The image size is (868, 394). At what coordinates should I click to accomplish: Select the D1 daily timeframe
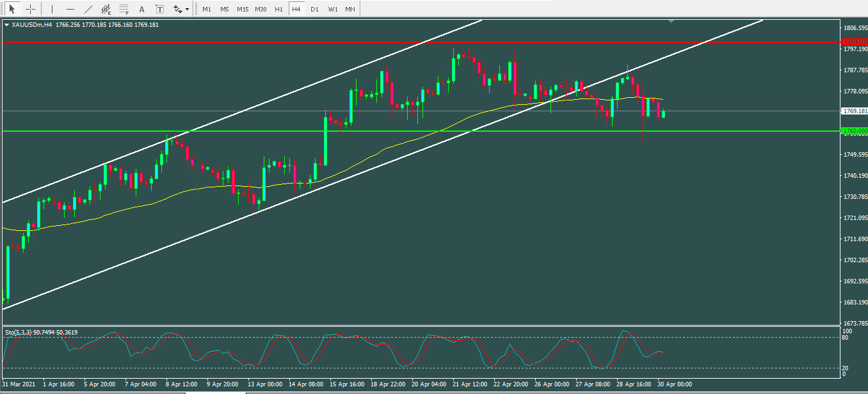(x=314, y=10)
